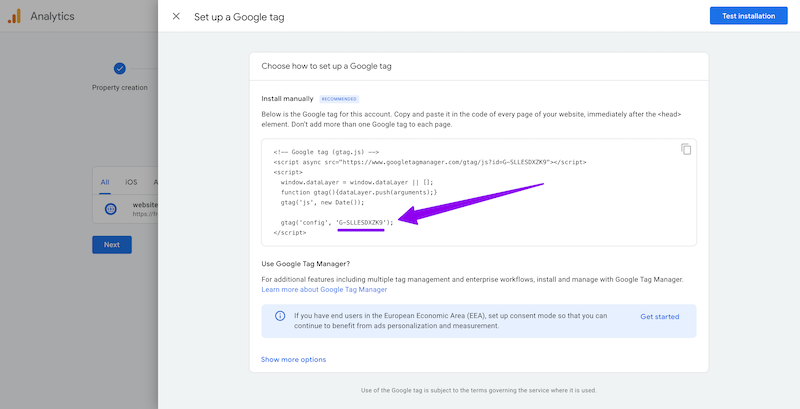Click the Google tag terms notice text
800x409 pixels.
479,390
